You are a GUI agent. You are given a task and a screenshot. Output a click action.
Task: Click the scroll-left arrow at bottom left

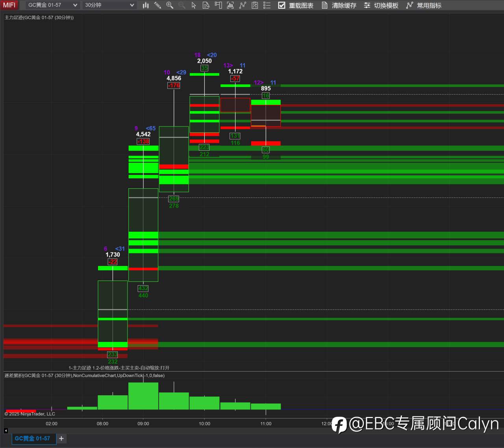[x=6, y=430]
